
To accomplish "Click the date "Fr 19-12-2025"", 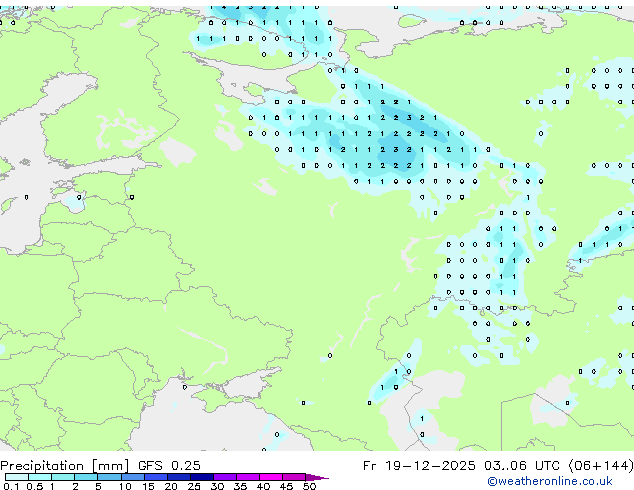I will (419, 466).
